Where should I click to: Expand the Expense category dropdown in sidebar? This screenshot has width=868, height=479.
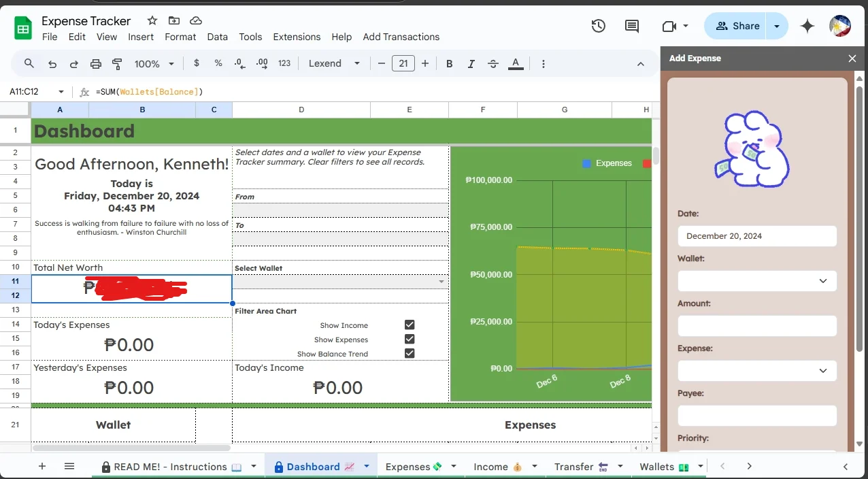(757, 371)
